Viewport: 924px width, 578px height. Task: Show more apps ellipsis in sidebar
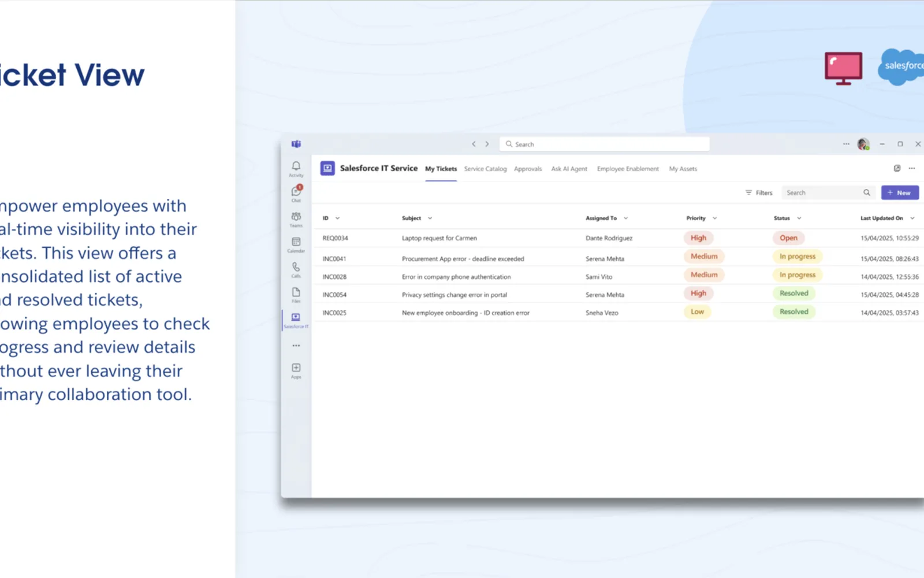(296, 346)
